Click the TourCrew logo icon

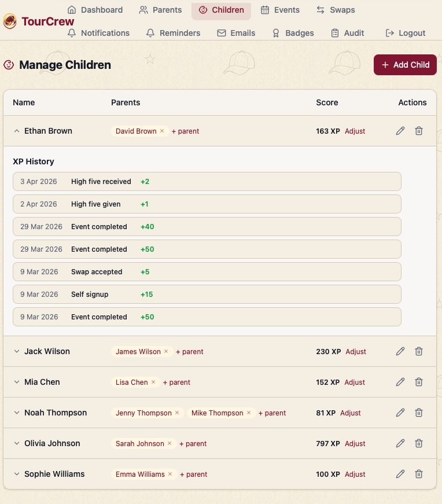pyautogui.click(x=10, y=21)
